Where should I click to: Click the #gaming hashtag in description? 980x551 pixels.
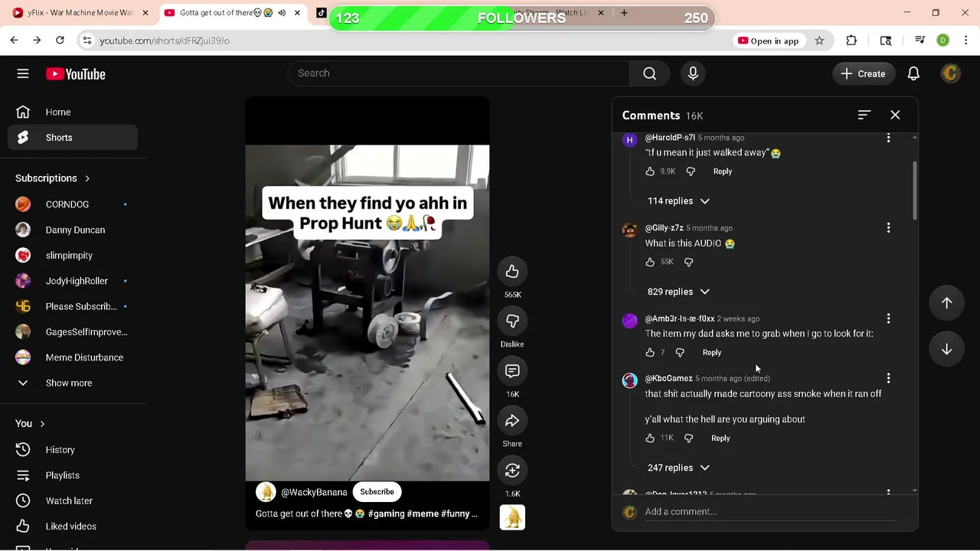tap(386, 514)
